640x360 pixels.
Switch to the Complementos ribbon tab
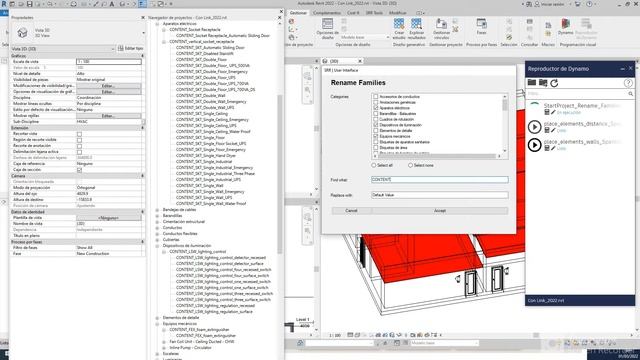327,13
